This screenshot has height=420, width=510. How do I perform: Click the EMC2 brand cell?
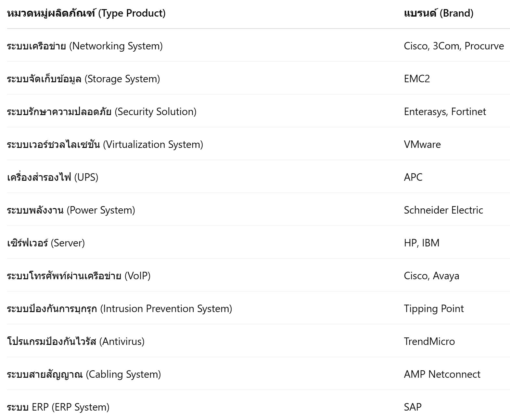[x=417, y=79]
